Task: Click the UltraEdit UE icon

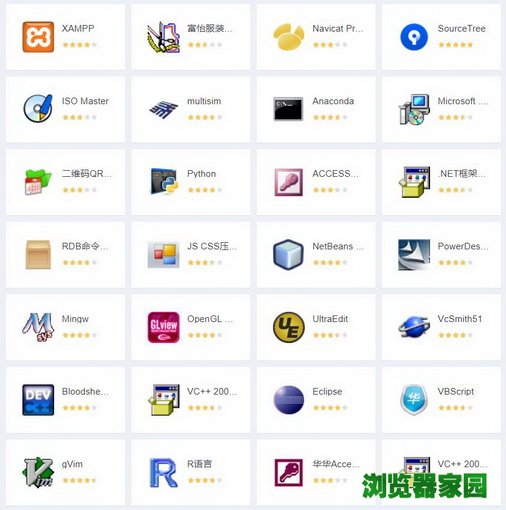Action: pos(289,327)
